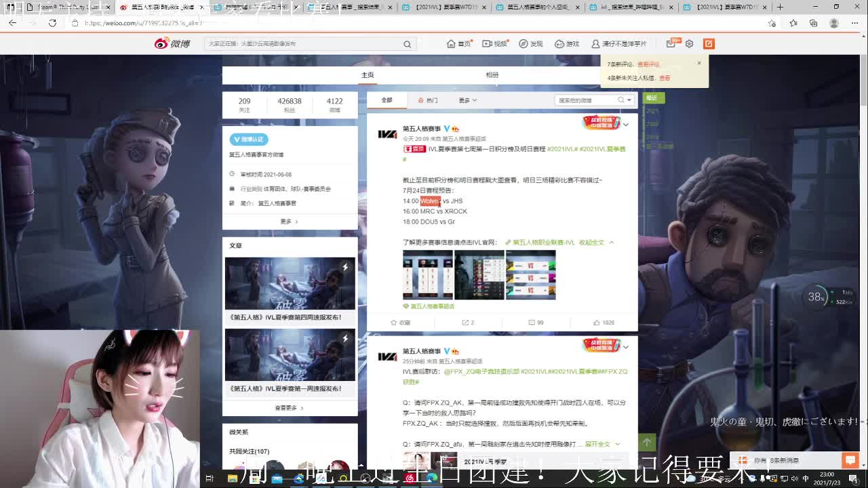Open the 第五人格赛事超话 topic link

pyautogui.click(x=429, y=306)
